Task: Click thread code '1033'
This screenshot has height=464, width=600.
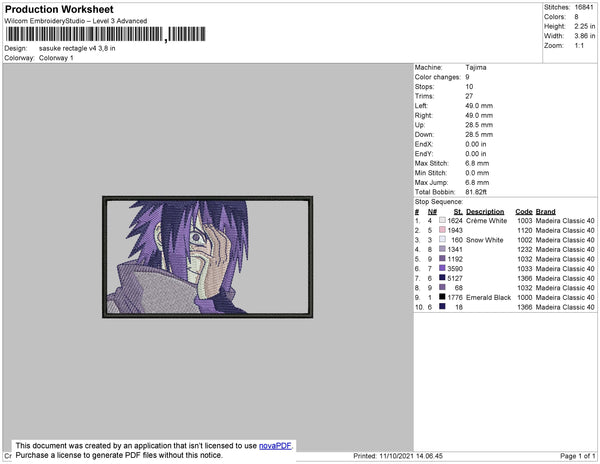Action: click(525, 269)
